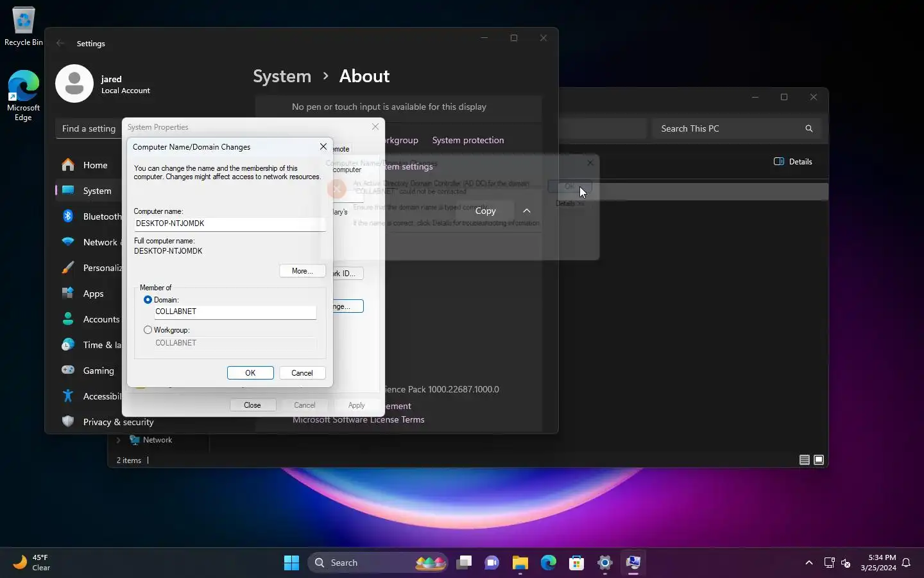
Task: Open Edge from the taskbar
Action: pyautogui.click(x=549, y=563)
